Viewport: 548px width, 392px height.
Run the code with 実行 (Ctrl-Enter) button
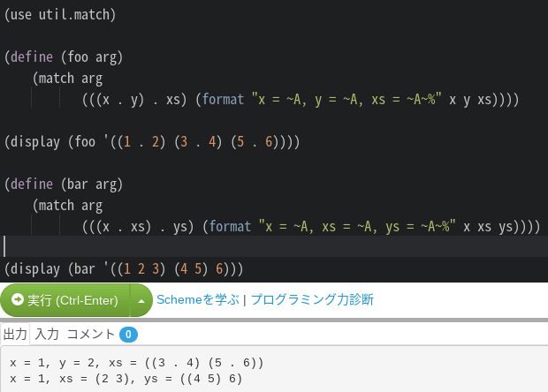click(65, 300)
